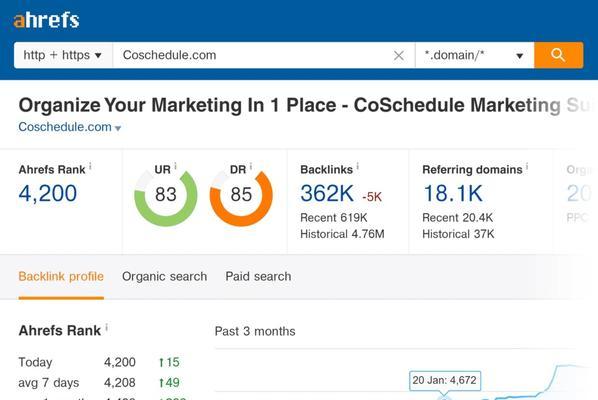598x400 pixels.
Task: Open the Coschedule.com link under the title
Action: [x=65, y=127]
